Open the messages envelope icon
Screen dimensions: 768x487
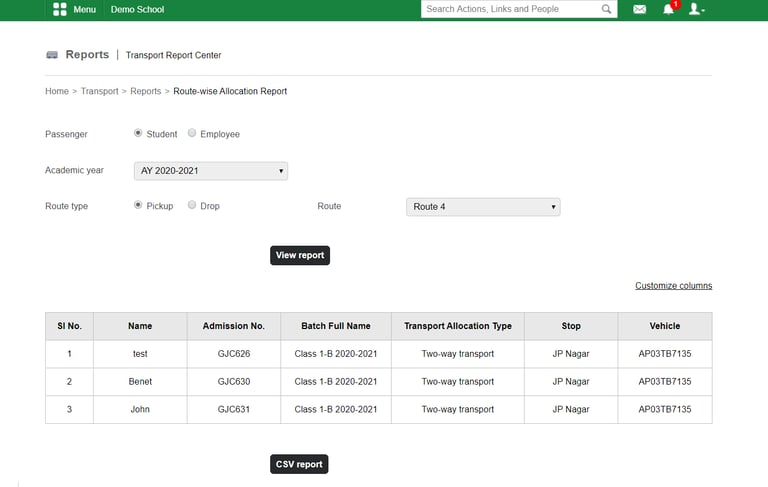[x=639, y=9]
